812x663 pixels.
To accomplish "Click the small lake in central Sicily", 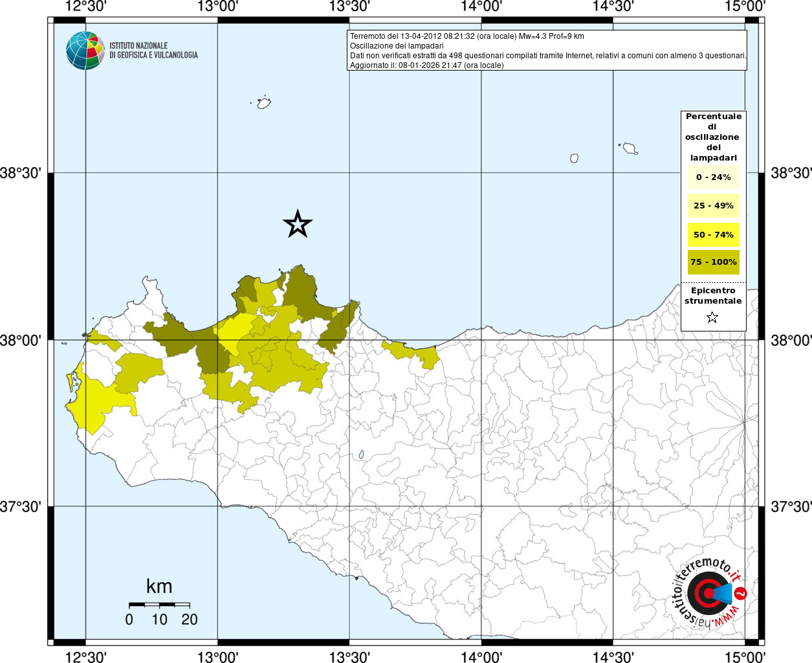I will (361, 455).
